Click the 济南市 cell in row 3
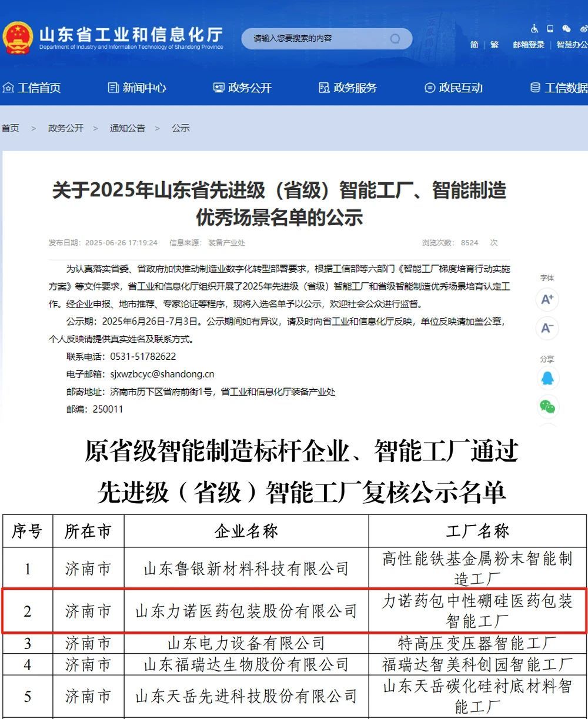588x719 pixels. [x=88, y=643]
